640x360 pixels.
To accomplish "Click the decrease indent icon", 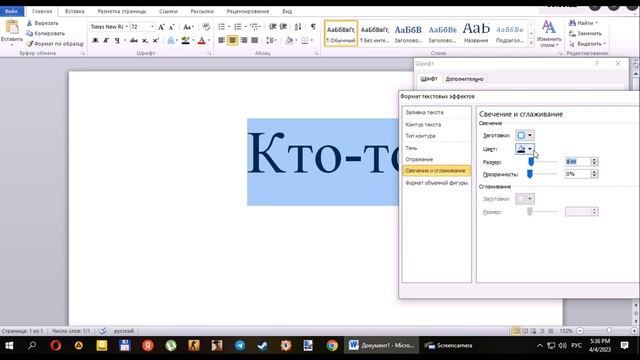I will pyautogui.click(x=273, y=27).
